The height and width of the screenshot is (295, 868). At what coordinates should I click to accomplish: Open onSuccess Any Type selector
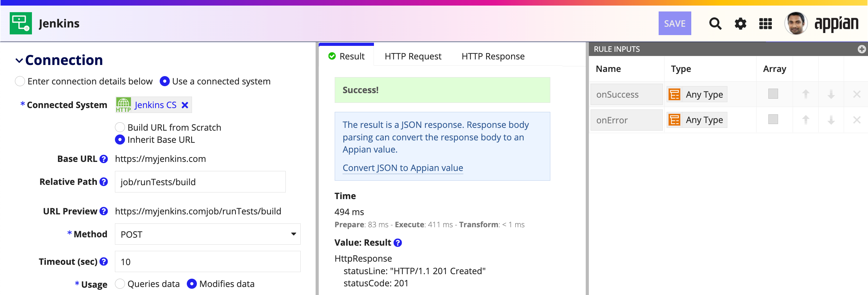[x=697, y=94]
